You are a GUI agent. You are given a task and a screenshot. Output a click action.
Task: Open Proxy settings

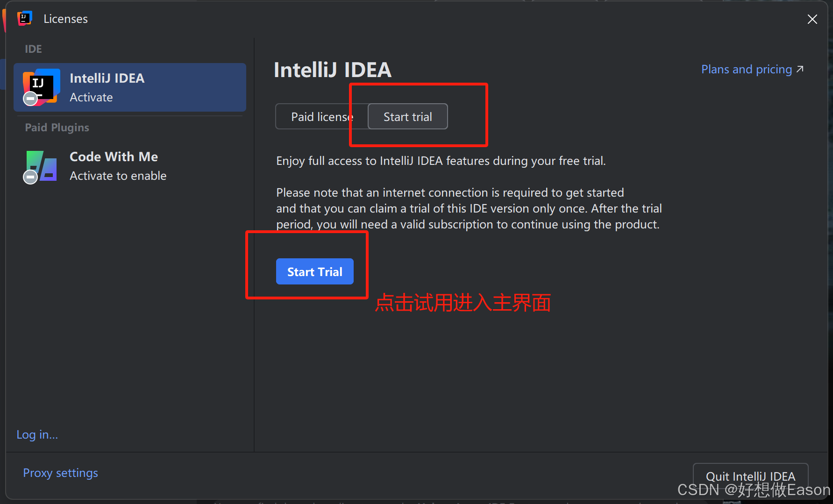tap(61, 473)
